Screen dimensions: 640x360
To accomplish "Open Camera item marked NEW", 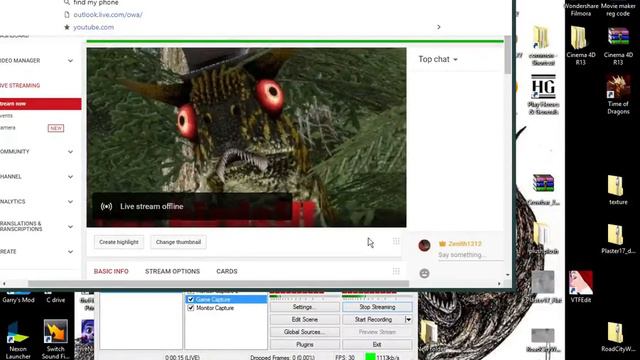I will click(x=7, y=128).
